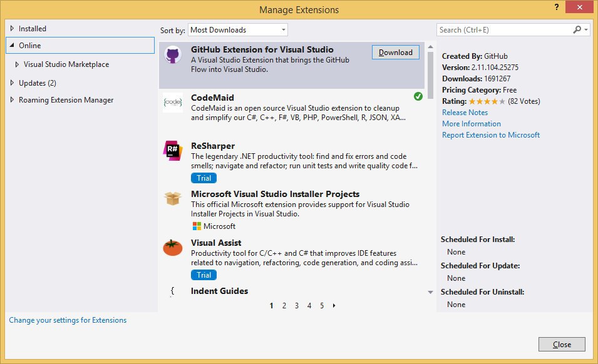Image resolution: width=598 pixels, height=364 pixels.
Task: Click the CodeMaid extension icon
Action: pyautogui.click(x=173, y=103)
